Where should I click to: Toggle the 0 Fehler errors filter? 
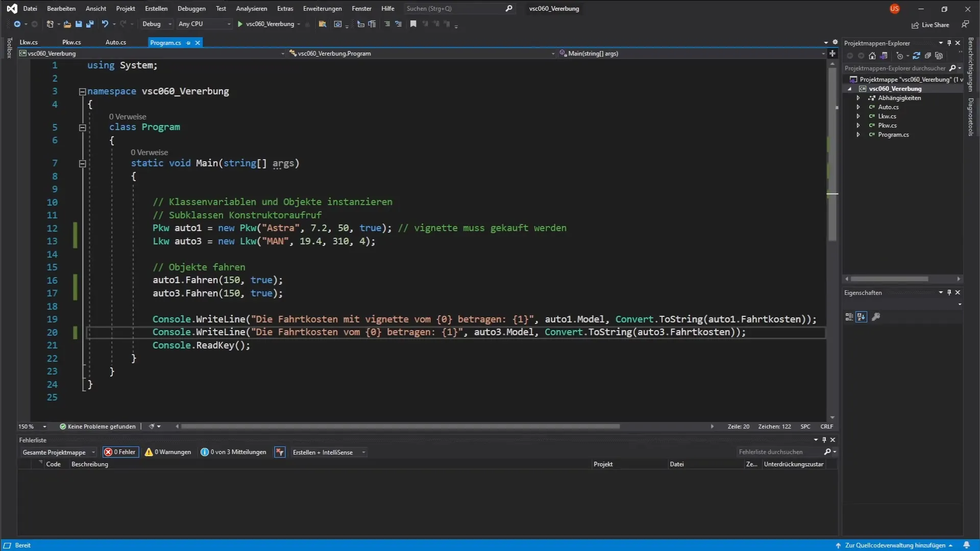[120, 452]
